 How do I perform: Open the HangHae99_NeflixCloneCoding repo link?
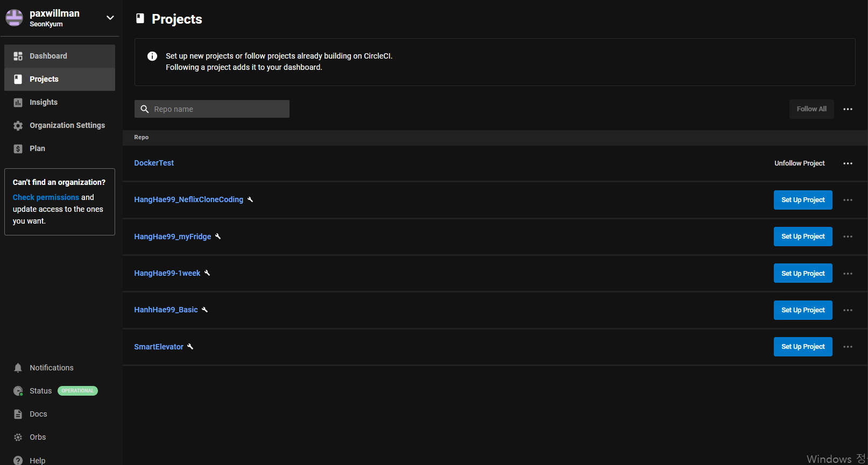pyautogui.click(x=188, y=199)
